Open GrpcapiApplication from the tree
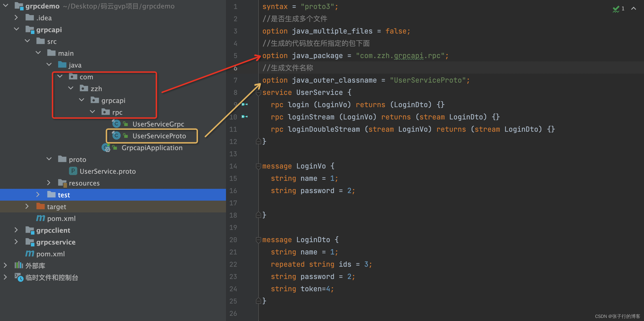 pos(152,148)
